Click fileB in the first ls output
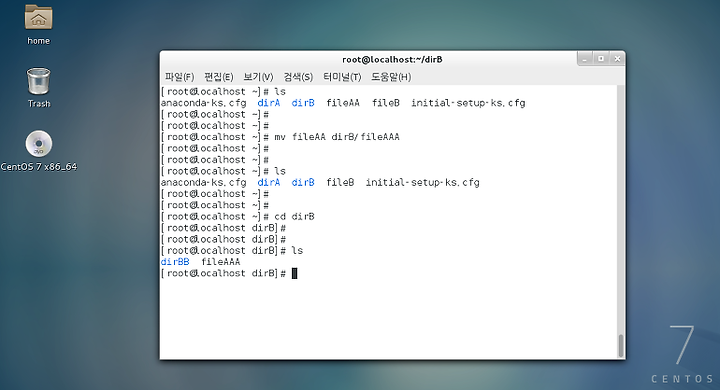This screenshot has height=390, width=720. (x=386, y=103)
